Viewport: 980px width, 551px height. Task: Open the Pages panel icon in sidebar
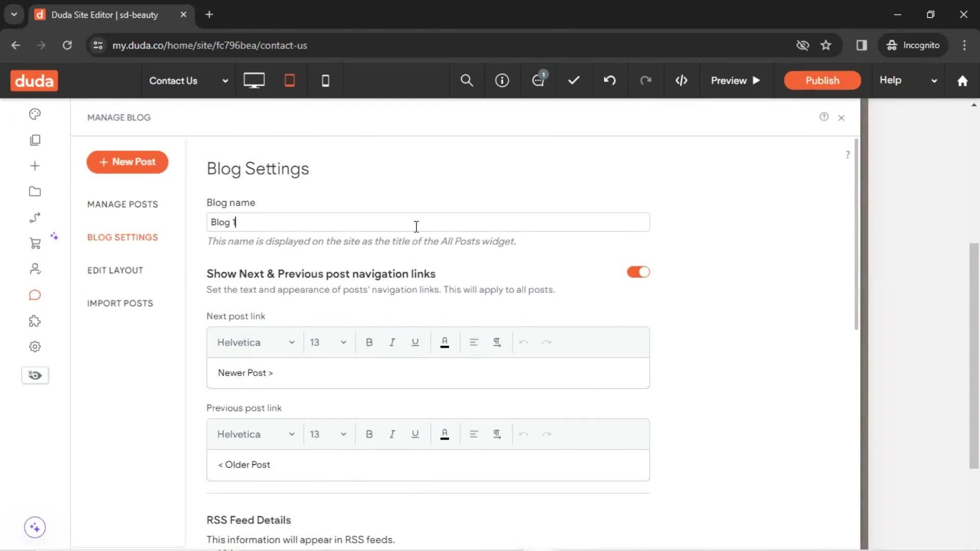pos(35,140)
